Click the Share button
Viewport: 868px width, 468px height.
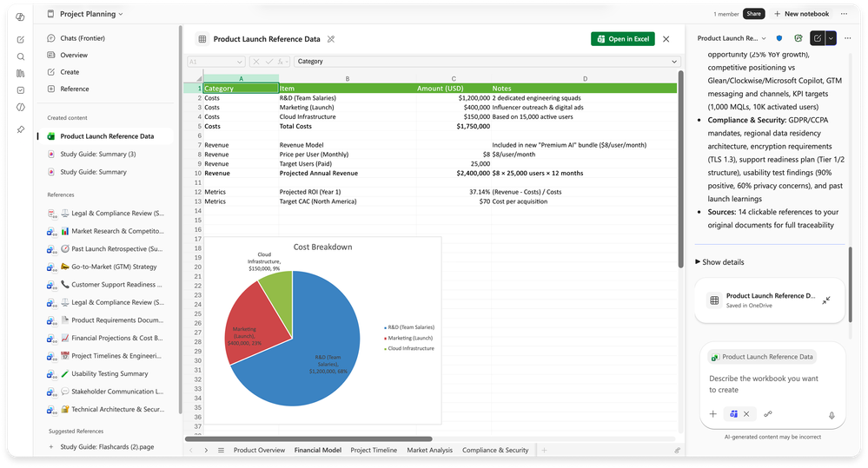753,14
